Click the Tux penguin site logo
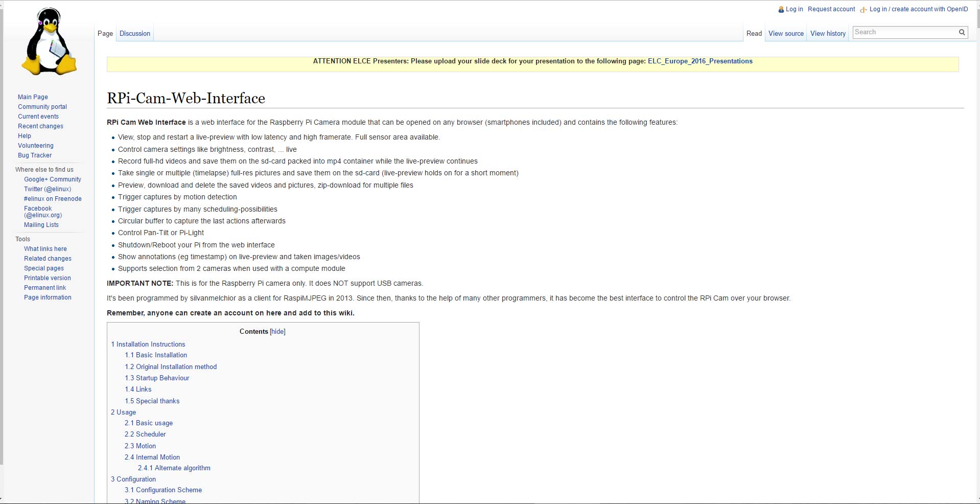 click(49, 42)
